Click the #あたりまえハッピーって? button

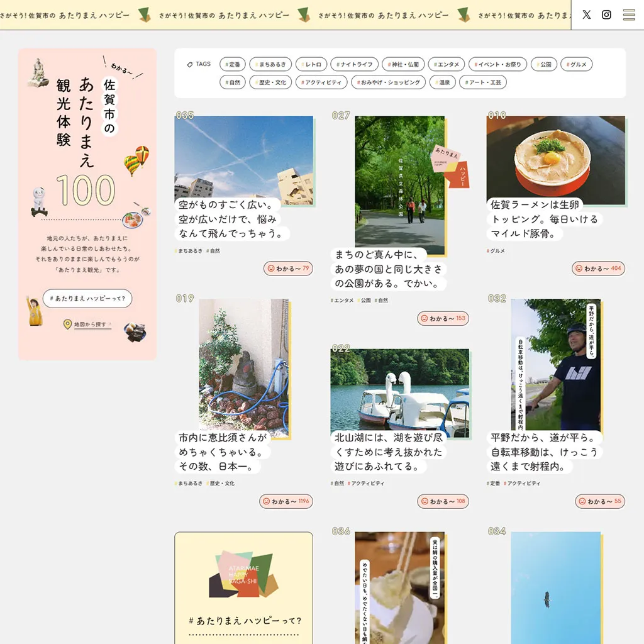pyautogui.click(x=87, y=298)
